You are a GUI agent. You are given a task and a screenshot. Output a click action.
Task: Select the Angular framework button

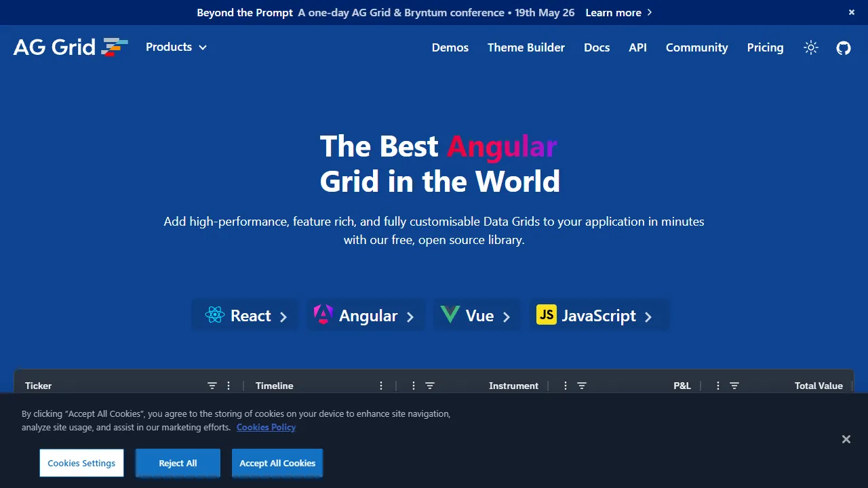366,315
